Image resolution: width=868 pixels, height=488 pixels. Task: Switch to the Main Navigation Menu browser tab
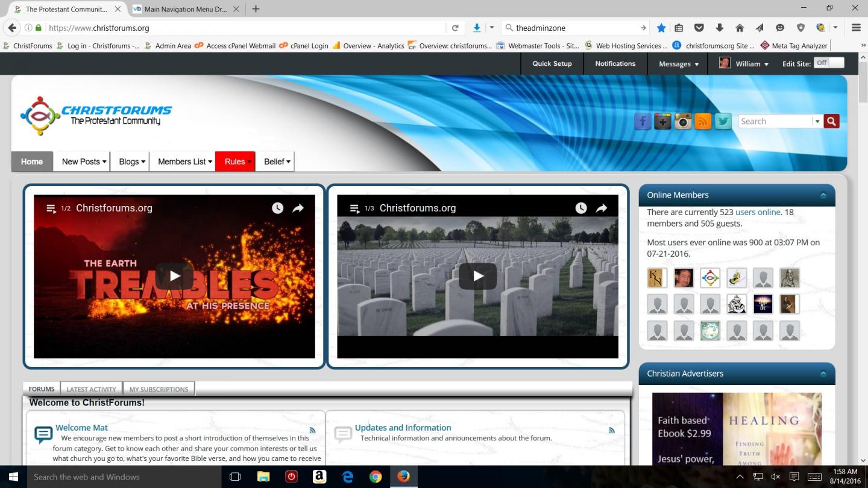point(186,9)
